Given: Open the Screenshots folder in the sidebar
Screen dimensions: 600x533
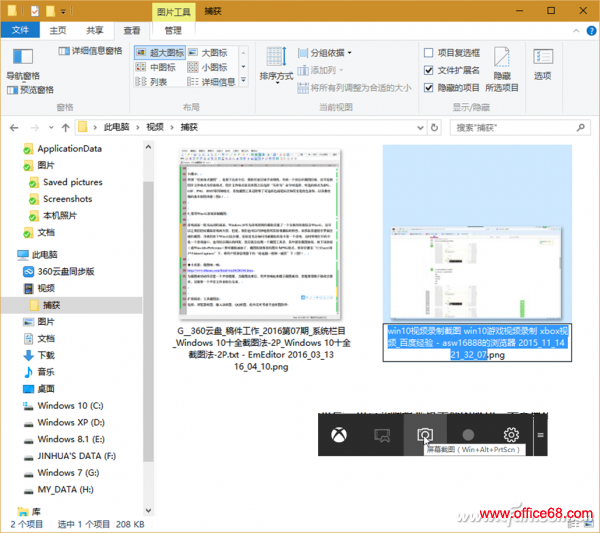Looking at the screenshot, I should [68, 199].
